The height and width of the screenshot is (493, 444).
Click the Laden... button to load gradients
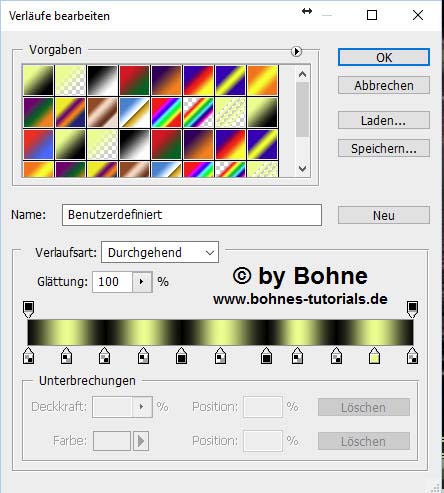point(384,120)
